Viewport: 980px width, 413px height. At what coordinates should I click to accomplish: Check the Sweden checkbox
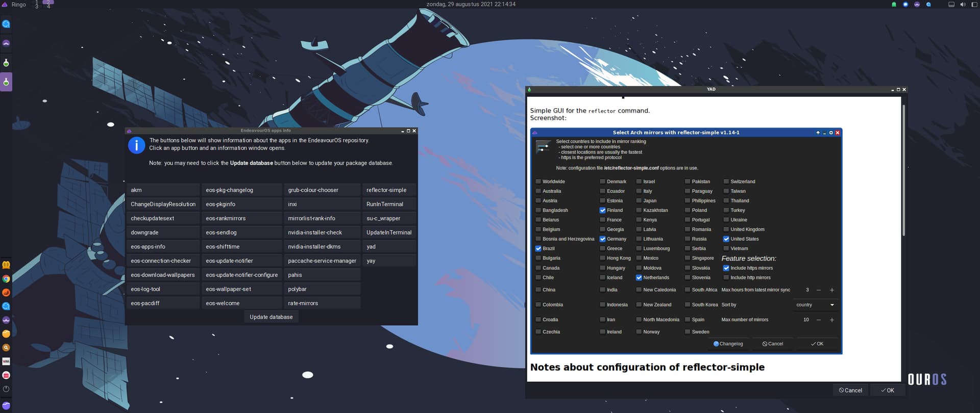coord(688,332)
